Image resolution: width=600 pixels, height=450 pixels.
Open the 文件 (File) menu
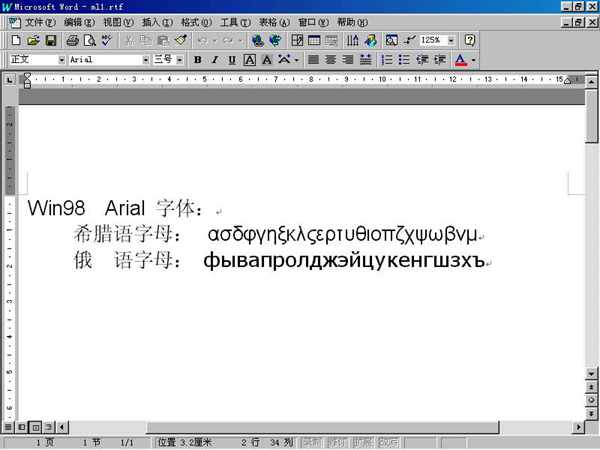point(40,22)
